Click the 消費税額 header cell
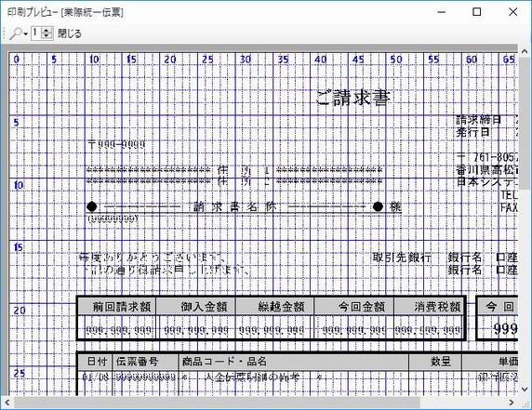Image resolution: width=532 pixels, height=410 pixels. pos(429,307)
